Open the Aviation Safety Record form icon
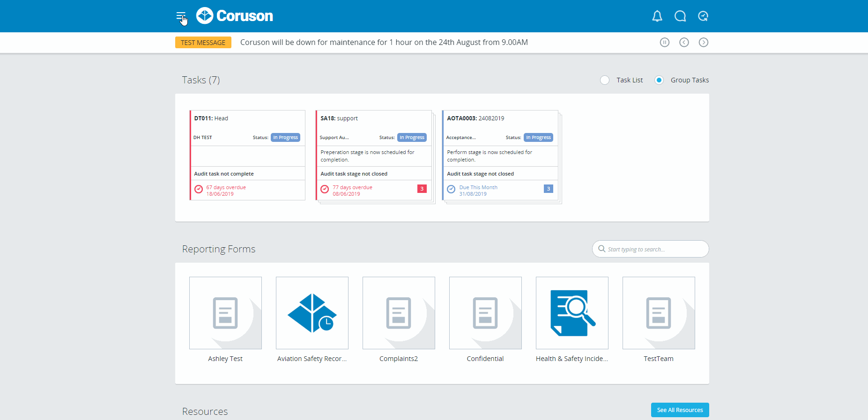 tap(312, 313)
